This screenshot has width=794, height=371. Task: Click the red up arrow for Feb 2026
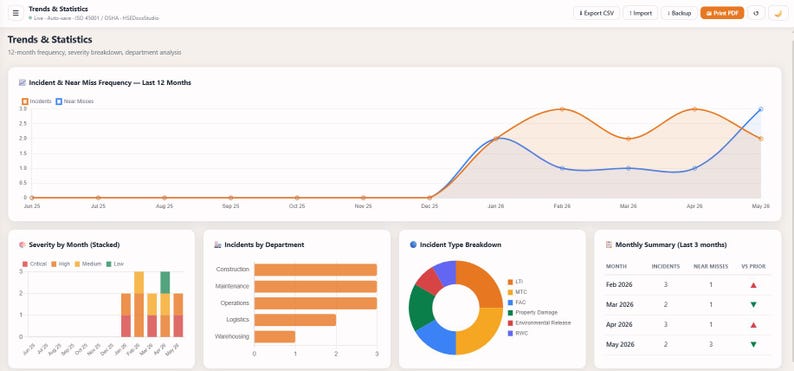(x=753, y=285)
